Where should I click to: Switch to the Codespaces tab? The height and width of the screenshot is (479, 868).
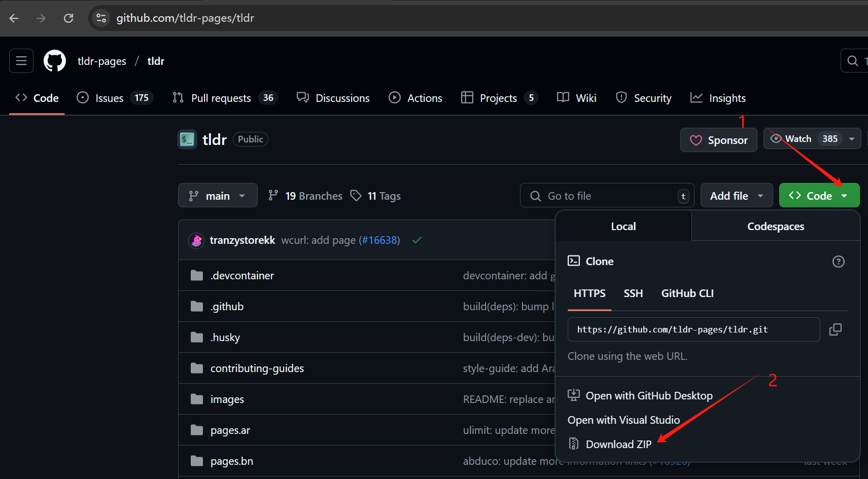(x=776, y=226)
